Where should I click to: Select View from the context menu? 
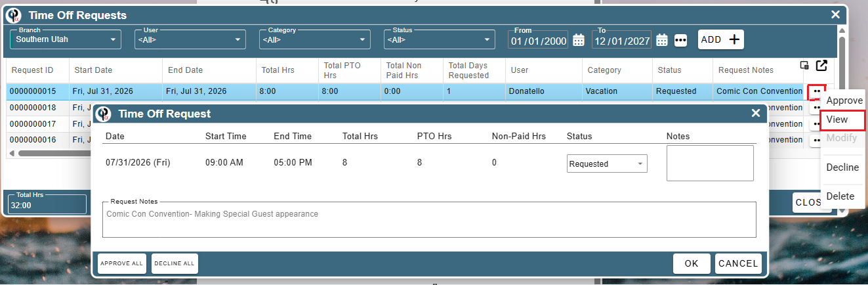tap(842, 120)
